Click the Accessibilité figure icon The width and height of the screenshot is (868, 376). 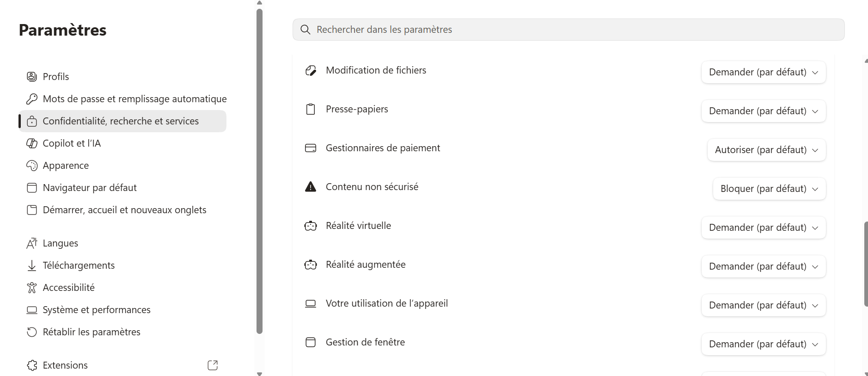click(32, 288)
